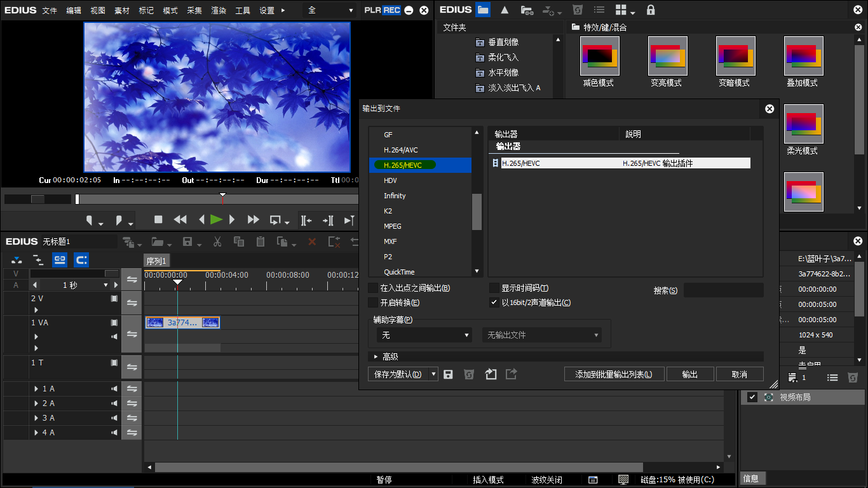Open timeline scale dropdown showing 1 秒
The height and width of the screenshot is (488, 868).
point(105,285)
